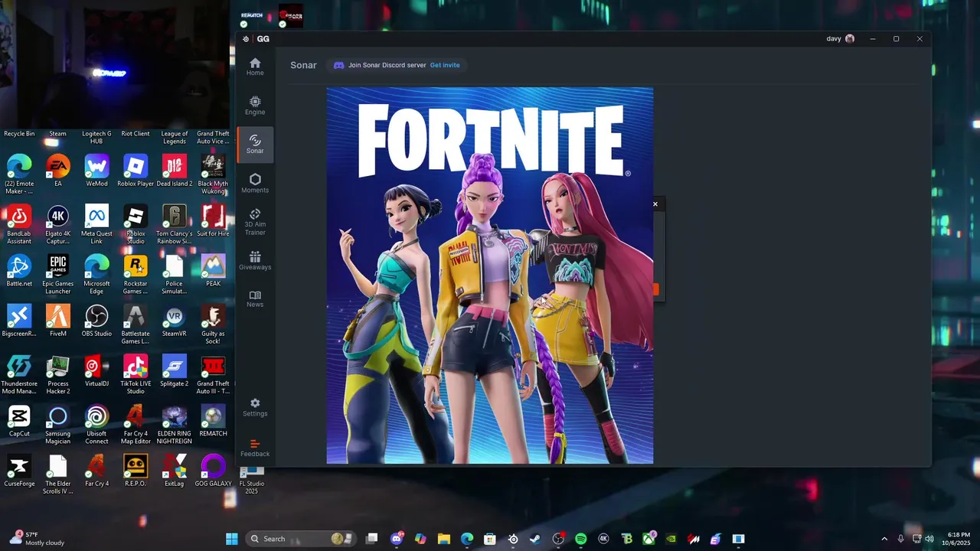Select the EA desktop shortcut

[57, 171]
